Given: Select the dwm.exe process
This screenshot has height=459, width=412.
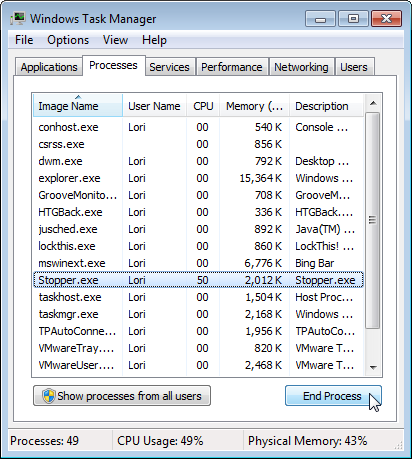Looking at the screenshot, I should coord(198,161).
